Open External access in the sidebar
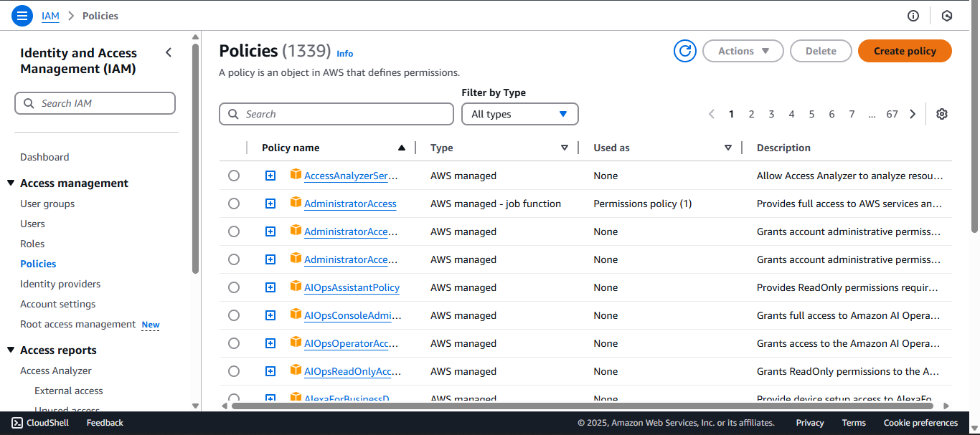The height and width of the screenshot is (435, 980). tap(69, 391)
